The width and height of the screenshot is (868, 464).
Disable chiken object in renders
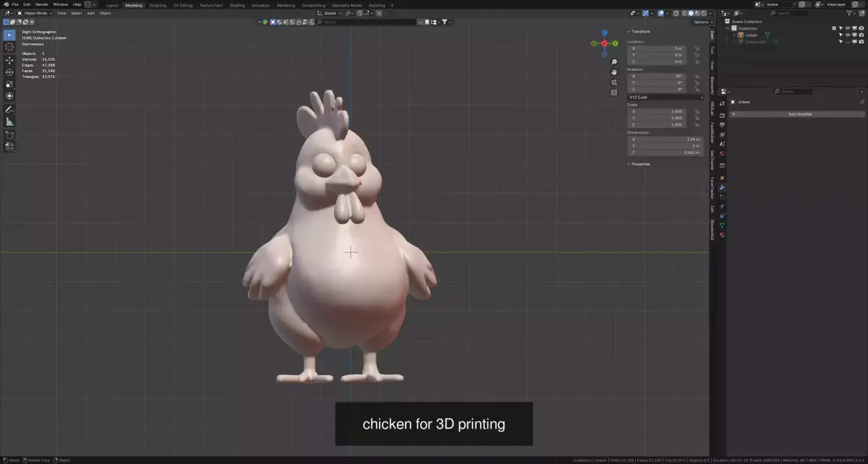coord(861,35)
